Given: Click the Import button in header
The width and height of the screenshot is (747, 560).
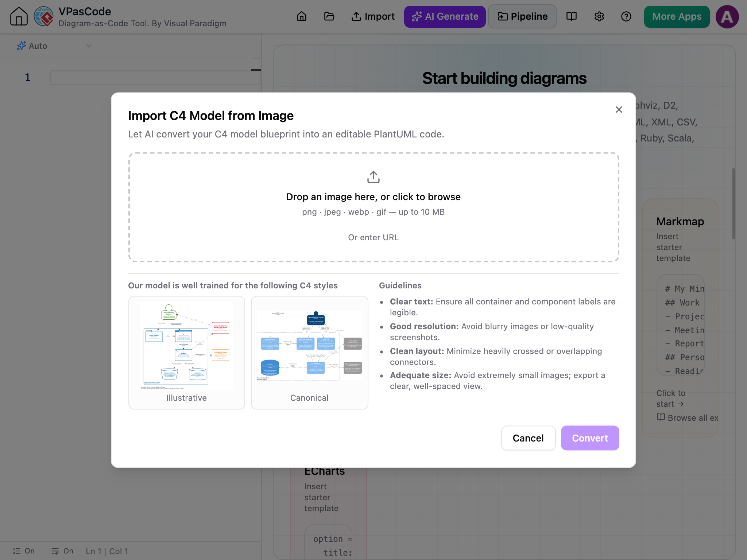Looking at the screenshot, I should [373, 16].
